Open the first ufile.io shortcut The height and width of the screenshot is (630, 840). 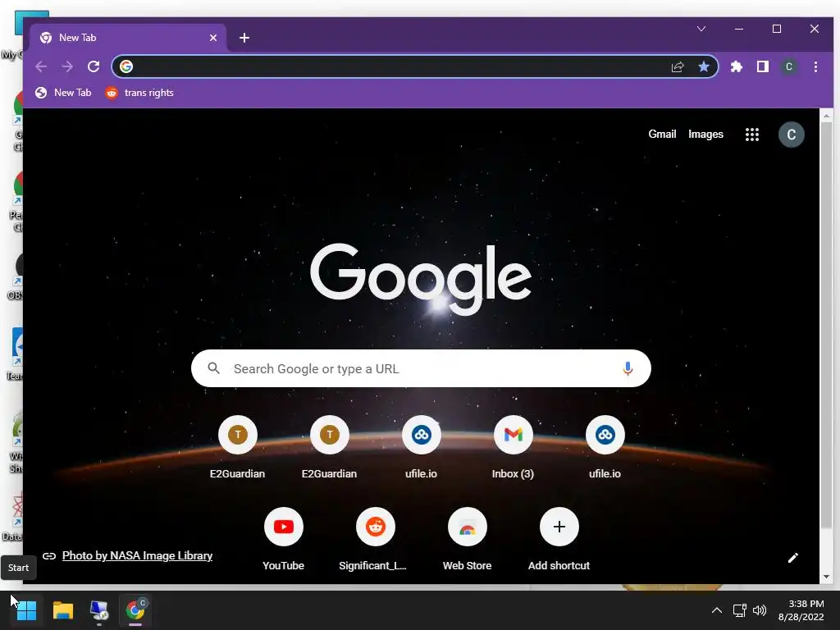421,447
